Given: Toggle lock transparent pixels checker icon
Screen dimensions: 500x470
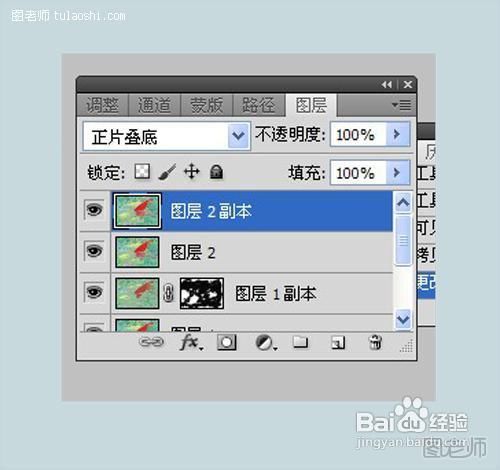Looking at the screenshot, I should (x=142, y=172).
